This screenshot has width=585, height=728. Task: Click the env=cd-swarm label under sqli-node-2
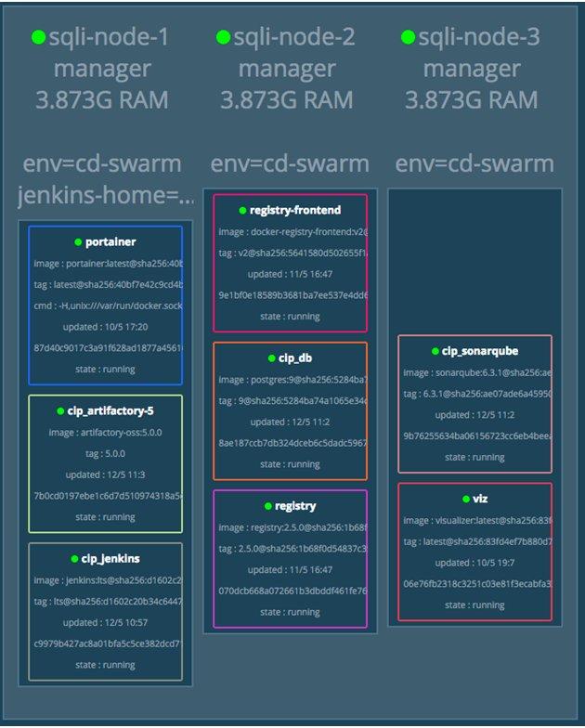pyautogui.click(x=290, y=163)
